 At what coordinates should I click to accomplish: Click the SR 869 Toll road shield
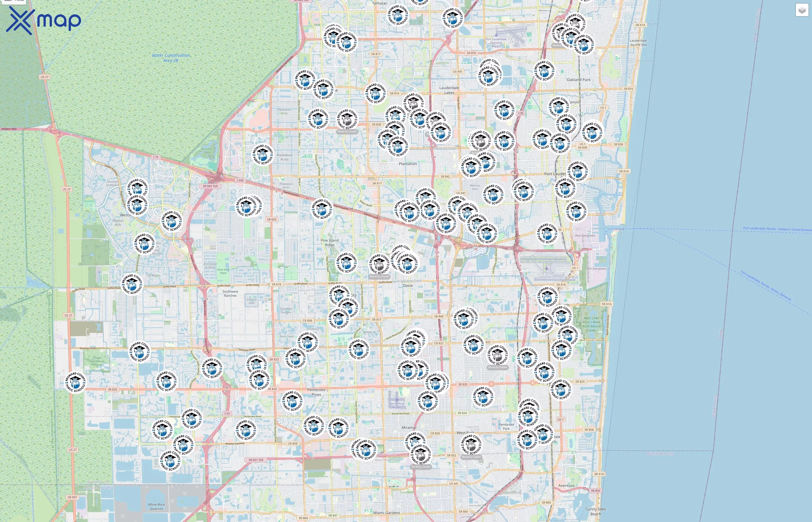pyautogui.click(x=210, y=186)
